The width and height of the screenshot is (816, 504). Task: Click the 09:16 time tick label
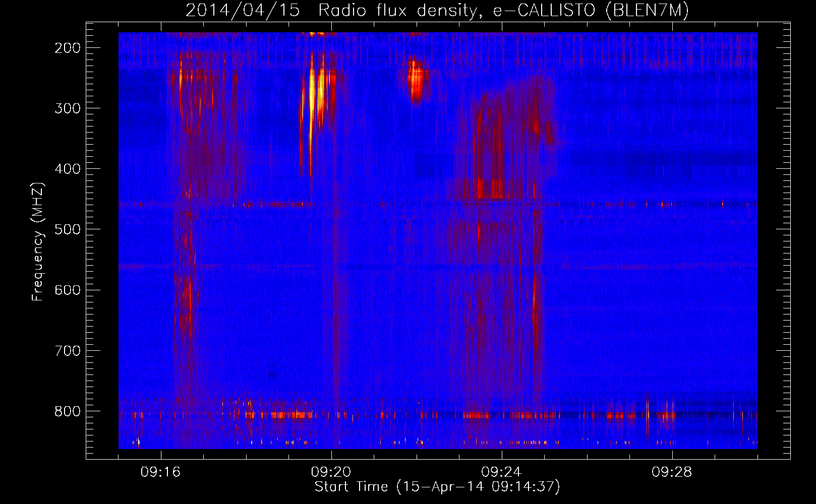[x=161, y=472]
